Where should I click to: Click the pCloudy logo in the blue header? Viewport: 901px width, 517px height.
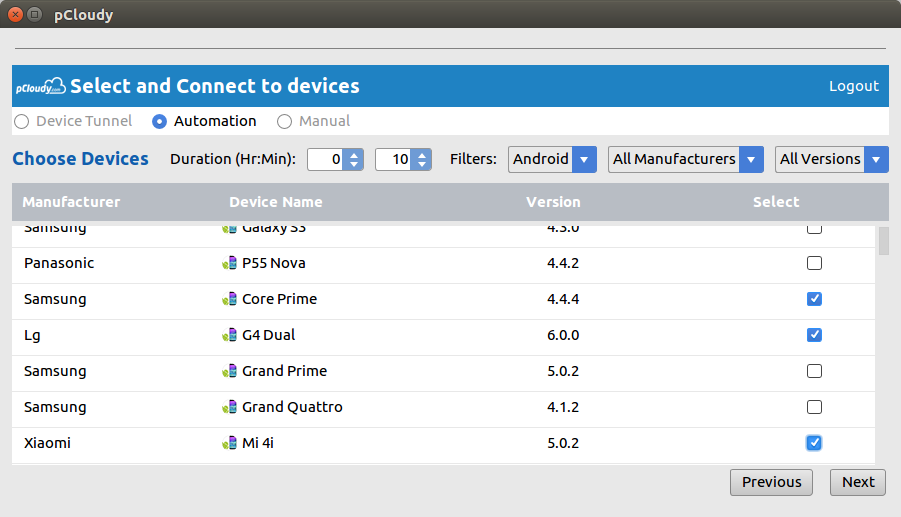click(40, 86)
